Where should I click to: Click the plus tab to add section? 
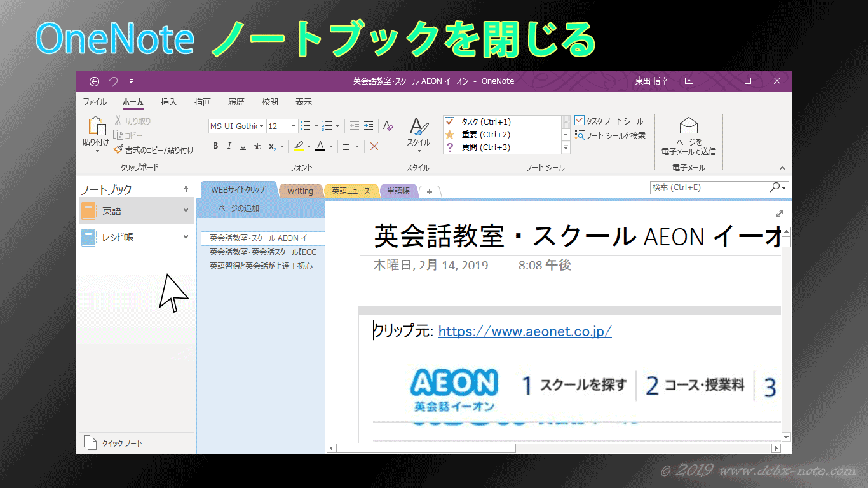(x=430, y=191)
